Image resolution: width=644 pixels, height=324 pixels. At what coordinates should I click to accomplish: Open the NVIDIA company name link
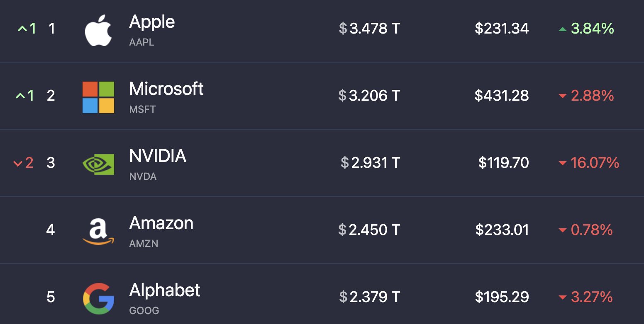(x=158, y=156)
